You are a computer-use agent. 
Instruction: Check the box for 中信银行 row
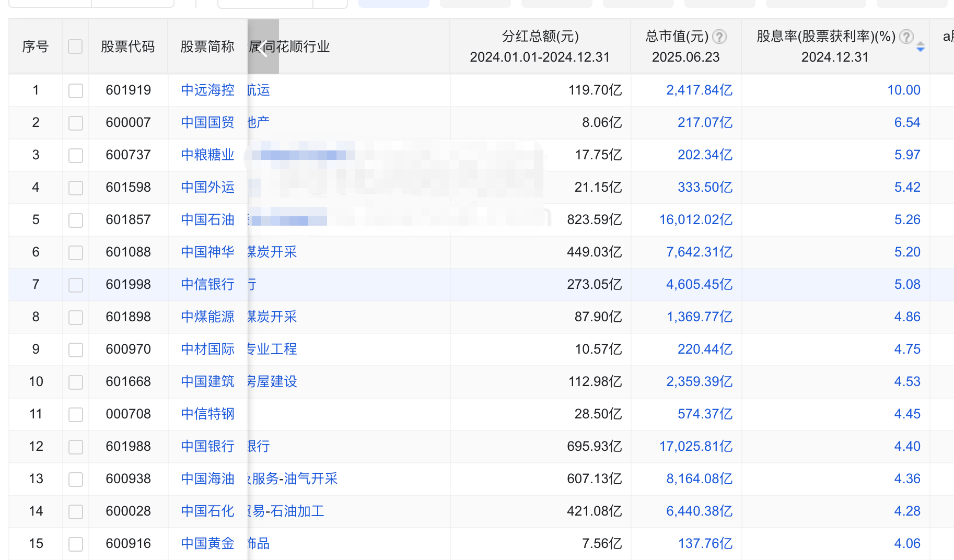[76, 285]
